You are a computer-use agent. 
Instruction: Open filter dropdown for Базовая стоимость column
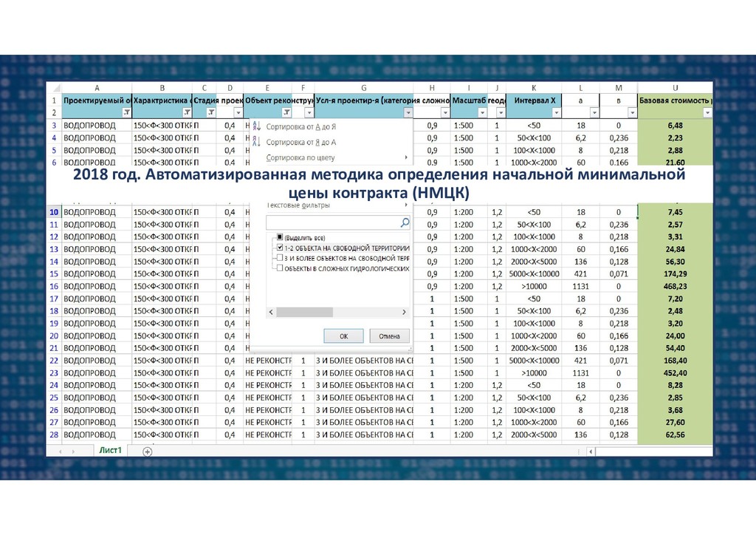[x=707, y=112]
